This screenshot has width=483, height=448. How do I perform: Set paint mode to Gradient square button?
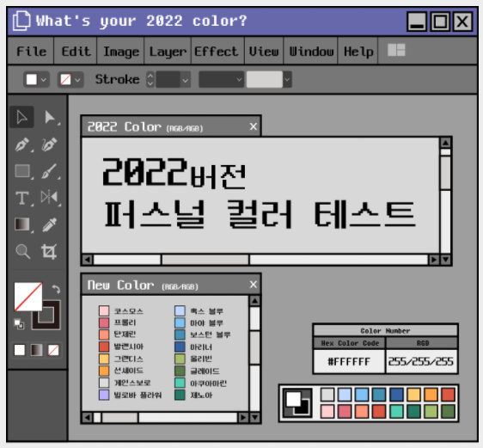(36, 350)
